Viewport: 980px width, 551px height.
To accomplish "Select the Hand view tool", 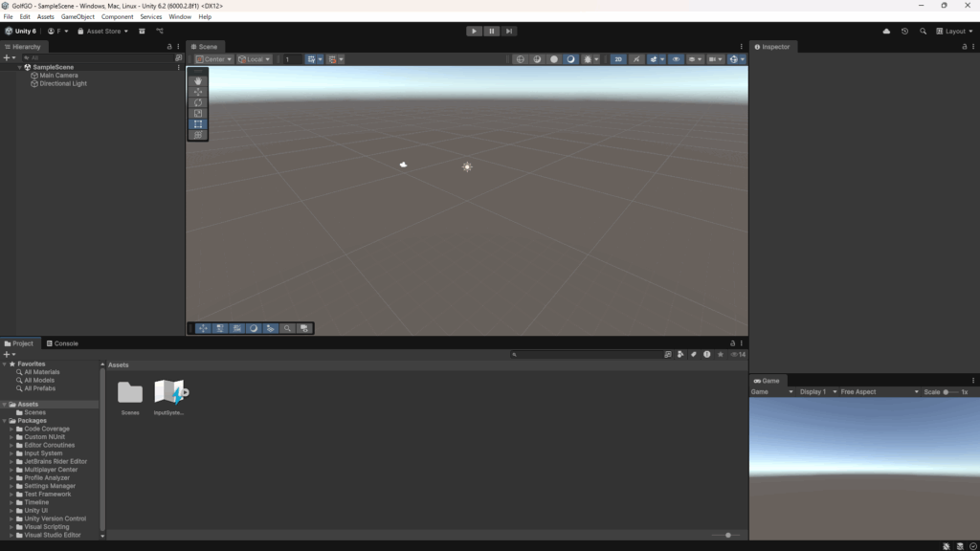I will point(198,81).
